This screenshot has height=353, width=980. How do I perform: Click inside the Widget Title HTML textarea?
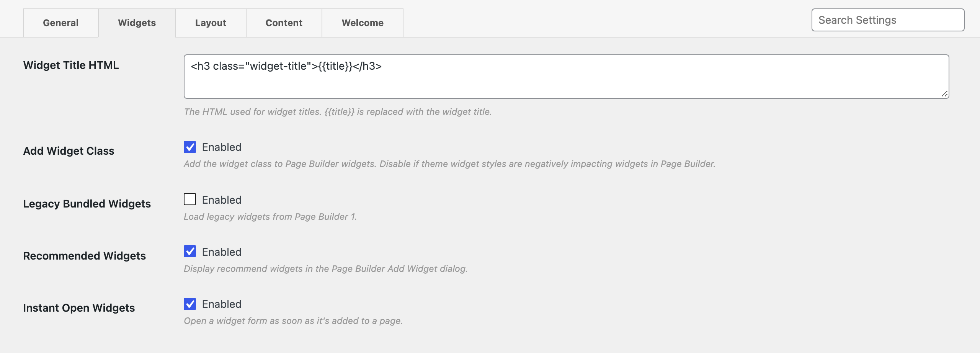click(x=566, y=77)
